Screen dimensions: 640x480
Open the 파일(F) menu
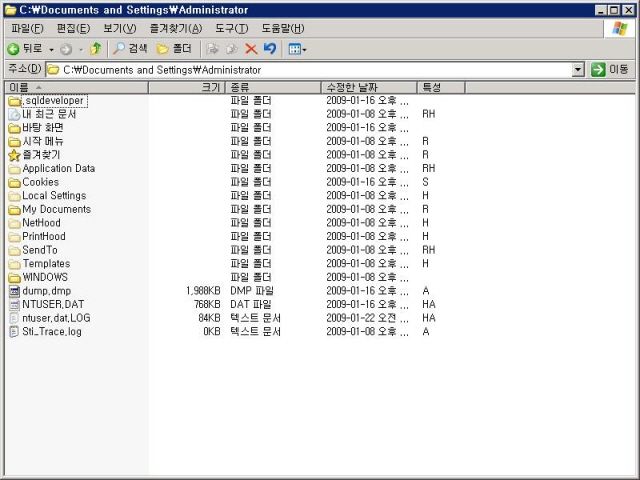27,29
